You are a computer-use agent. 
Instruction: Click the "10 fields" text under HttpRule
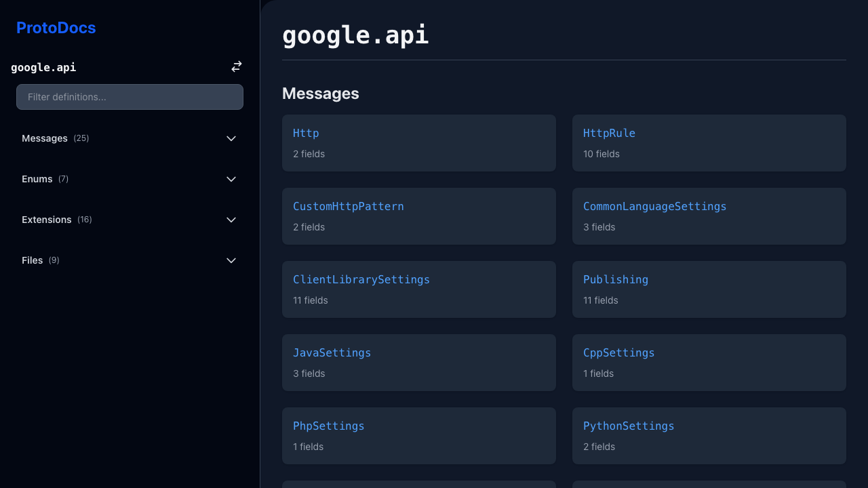pyautogui.click(x=601, y=154)
